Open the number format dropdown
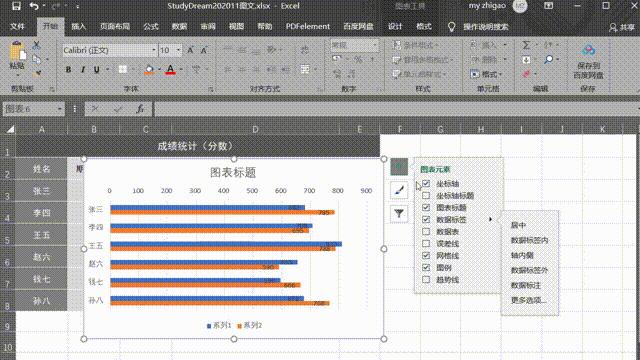 375,45
